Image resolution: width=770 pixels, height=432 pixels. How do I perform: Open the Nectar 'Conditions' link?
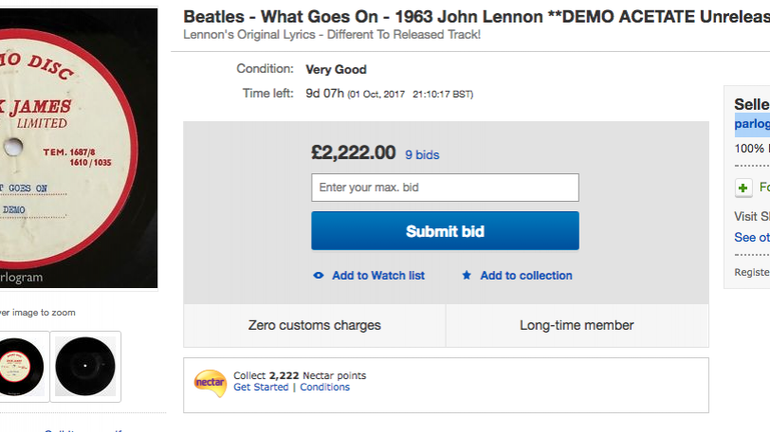(x=325, y=387)
